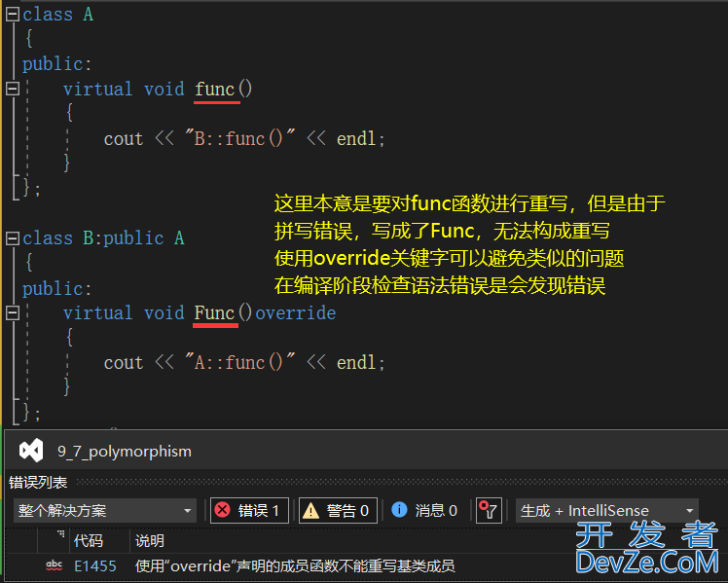This screenshot has height=583, width=728.
Task: Open the 整个解决方案 scope dropdown
Action: 105,511
